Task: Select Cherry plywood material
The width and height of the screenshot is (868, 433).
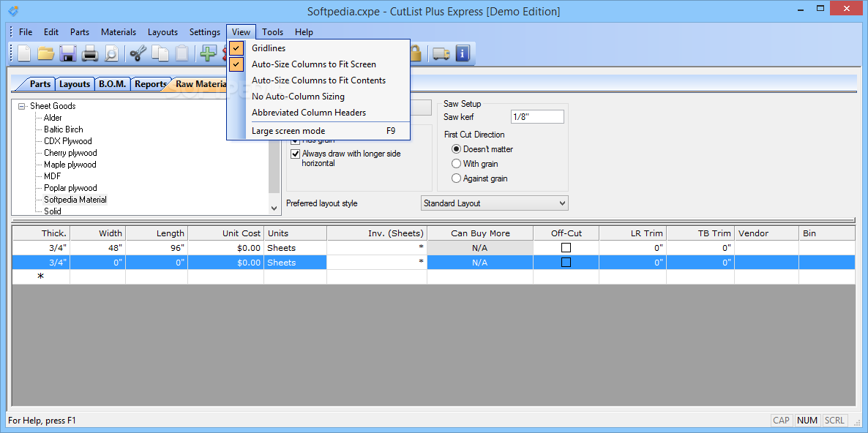Action: [70, 153]
